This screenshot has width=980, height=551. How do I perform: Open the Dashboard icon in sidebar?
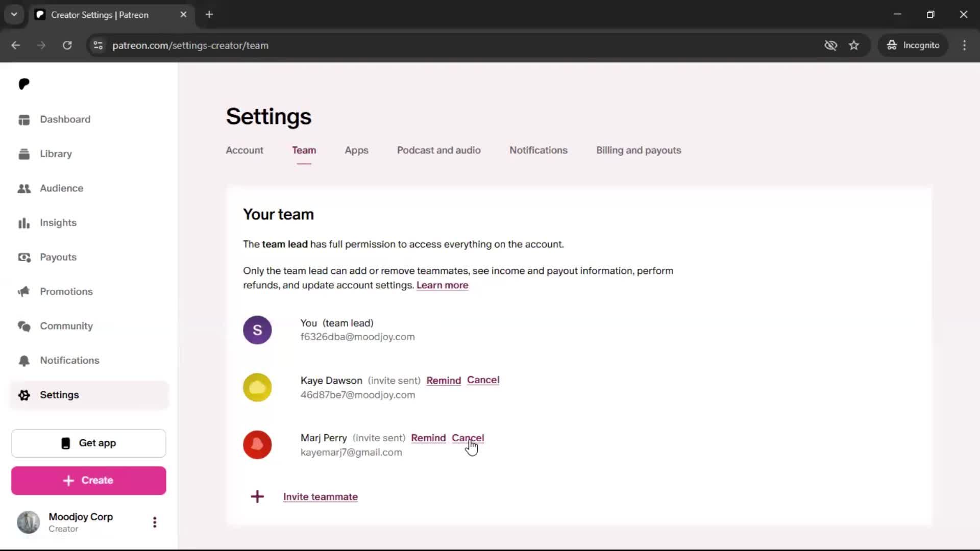click(x=24, y=119)
